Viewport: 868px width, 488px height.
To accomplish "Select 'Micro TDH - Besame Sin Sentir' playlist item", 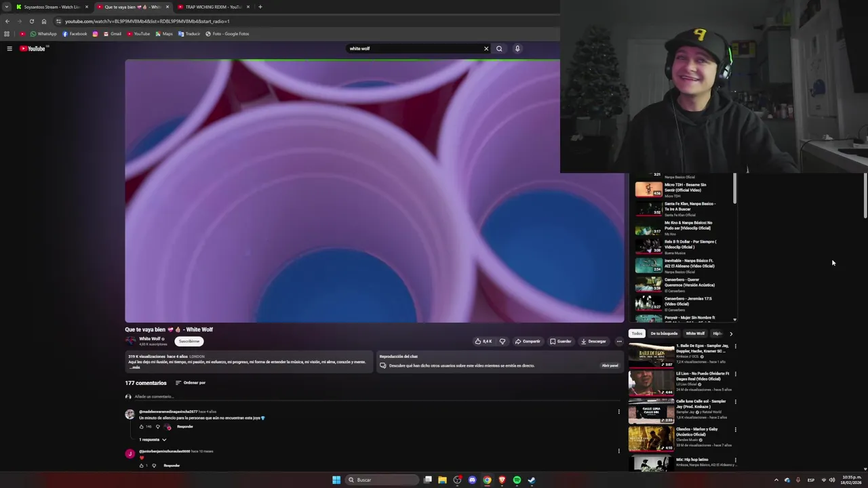I will click(x=684, y=190).
